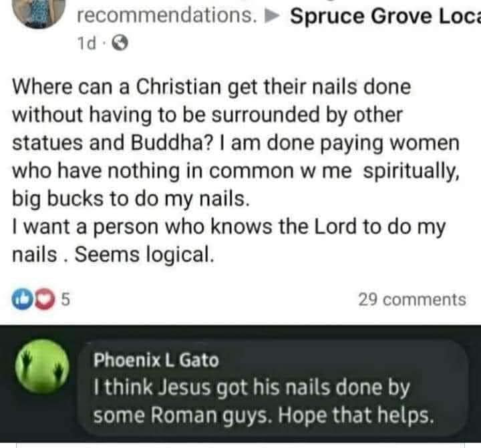The height and width of the screenshot is (448, 481).
Task: Click the line starting "without having to be surrounded"
Action: 207,115
